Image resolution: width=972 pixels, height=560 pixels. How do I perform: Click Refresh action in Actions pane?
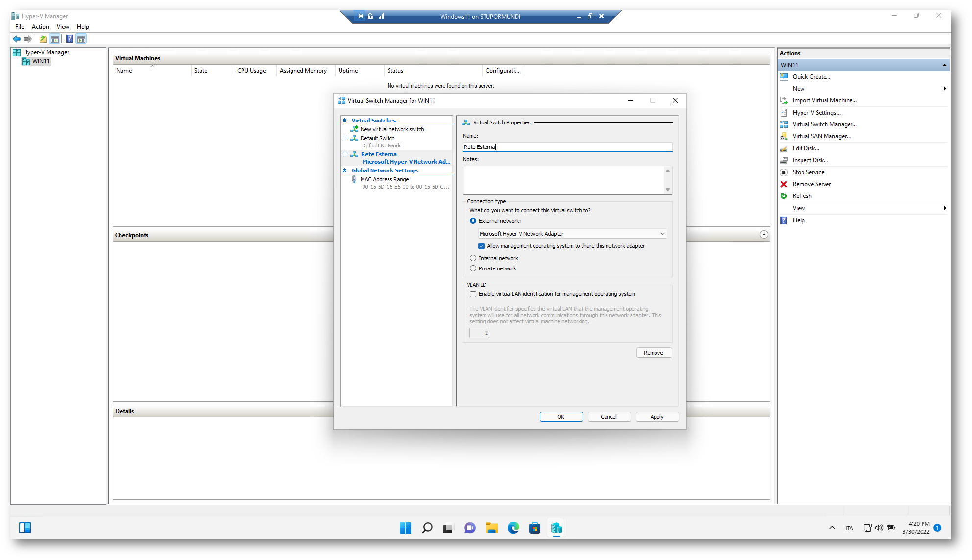(802, 196)
